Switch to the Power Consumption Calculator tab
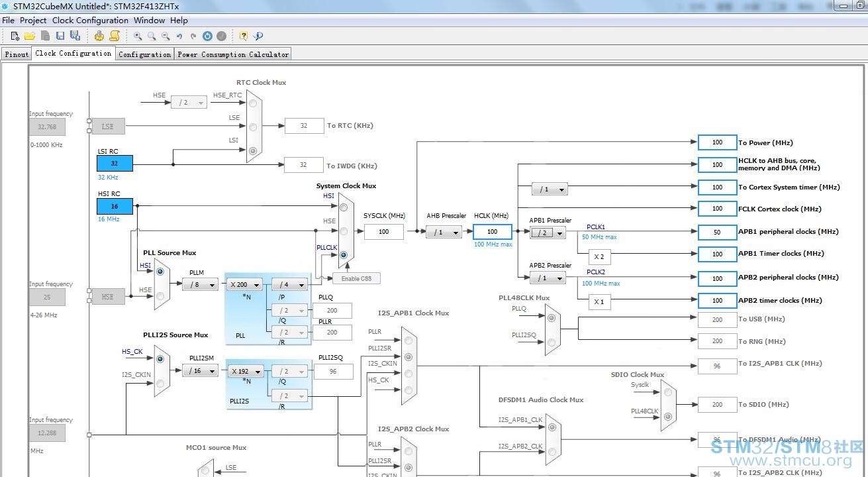868x477 pixels. [233, 54]
